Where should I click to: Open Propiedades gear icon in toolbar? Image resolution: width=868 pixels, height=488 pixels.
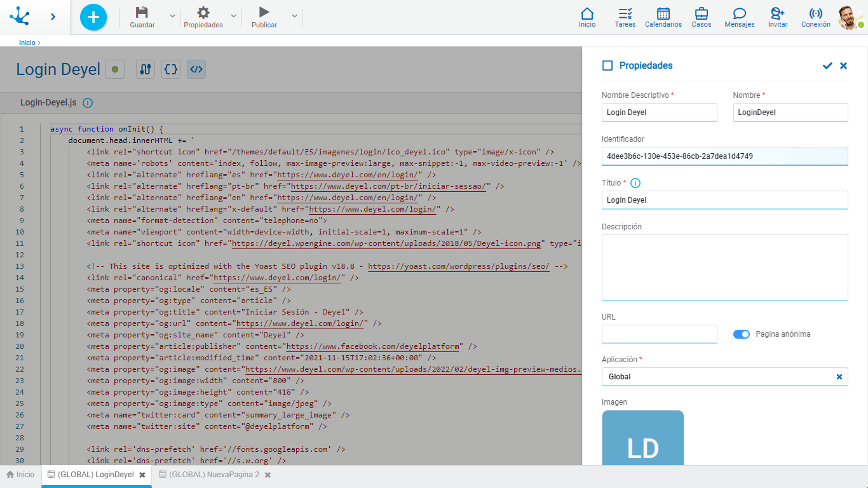click(x=203, y=12)
